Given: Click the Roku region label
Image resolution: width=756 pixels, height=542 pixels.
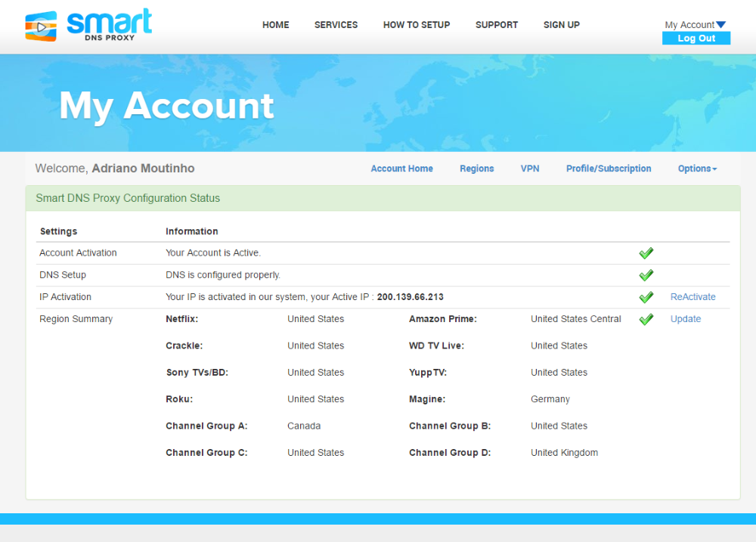Looking at the screenshot, I should pyautogui.click(x=179, y=399).
